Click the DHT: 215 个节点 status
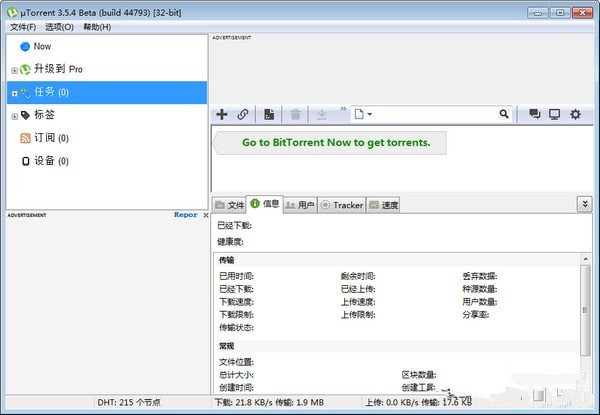 (129, 402)
